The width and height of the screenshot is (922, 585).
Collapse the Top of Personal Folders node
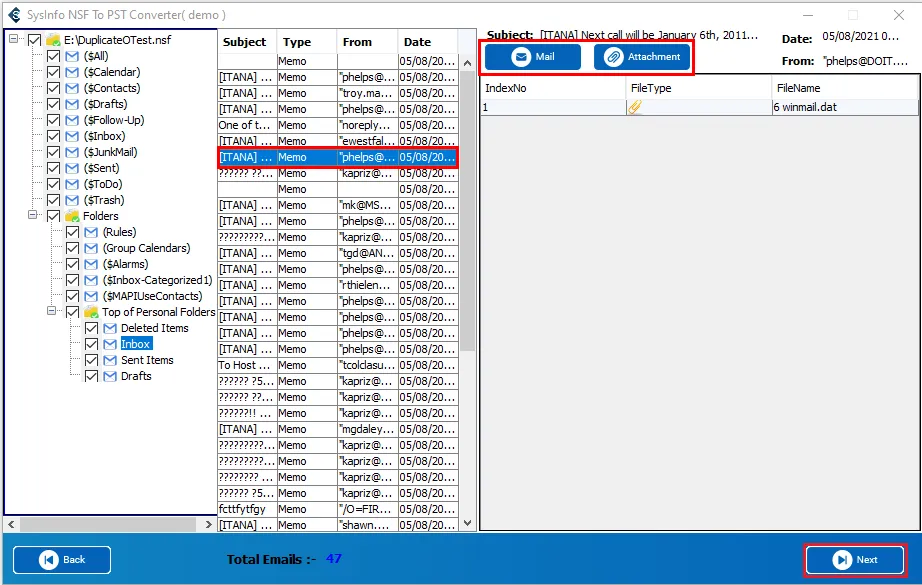click(52, 312)
